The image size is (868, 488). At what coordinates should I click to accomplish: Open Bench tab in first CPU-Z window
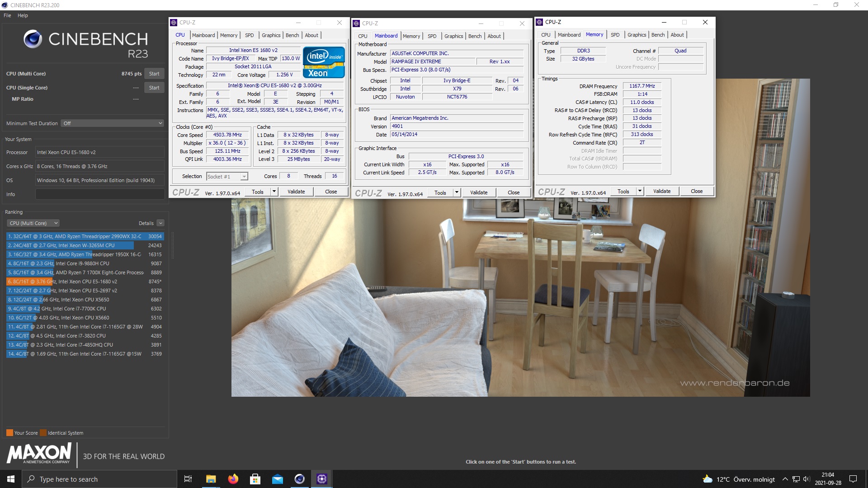coord(292,35)
